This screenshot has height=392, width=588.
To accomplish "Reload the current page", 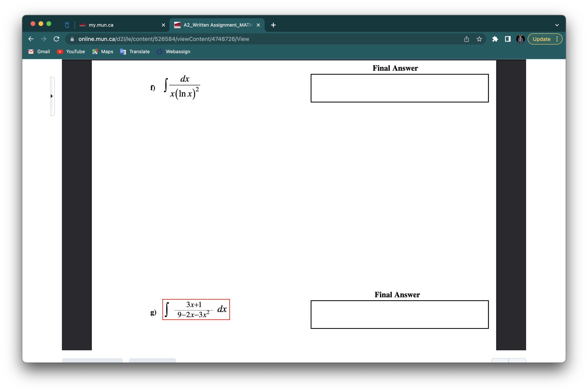I will [x=56, y=39].
